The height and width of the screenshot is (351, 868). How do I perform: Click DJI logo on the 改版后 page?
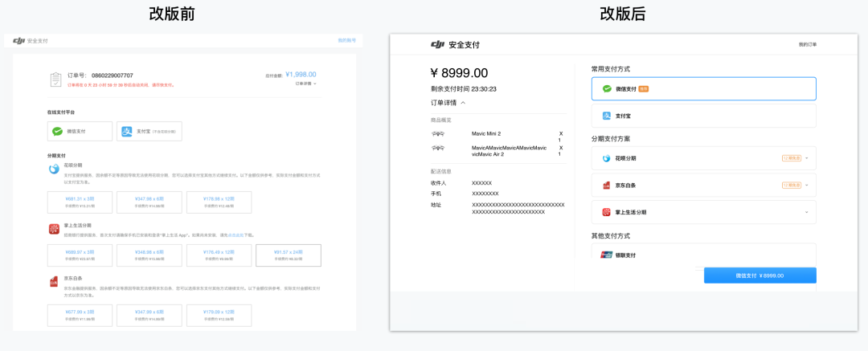point(438,44)
